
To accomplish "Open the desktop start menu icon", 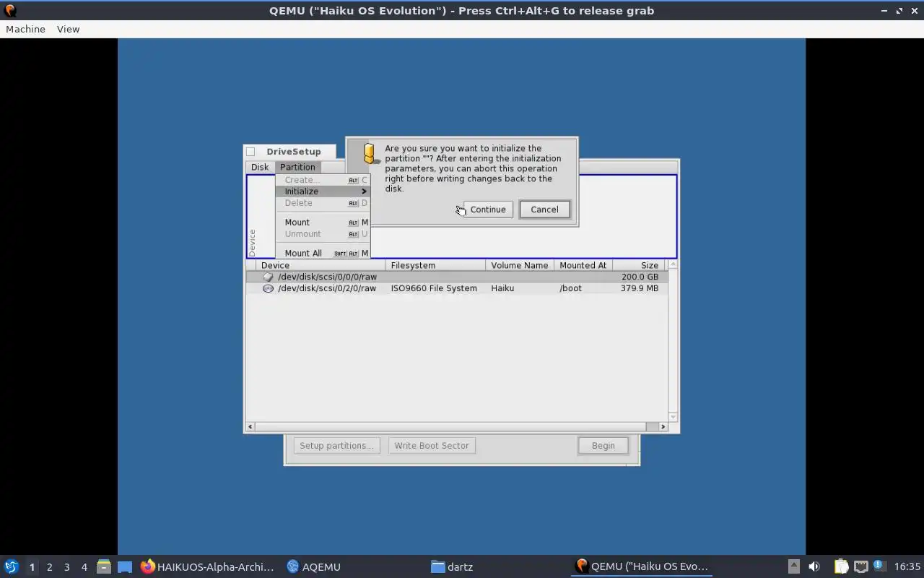I will tap(12, 566).
